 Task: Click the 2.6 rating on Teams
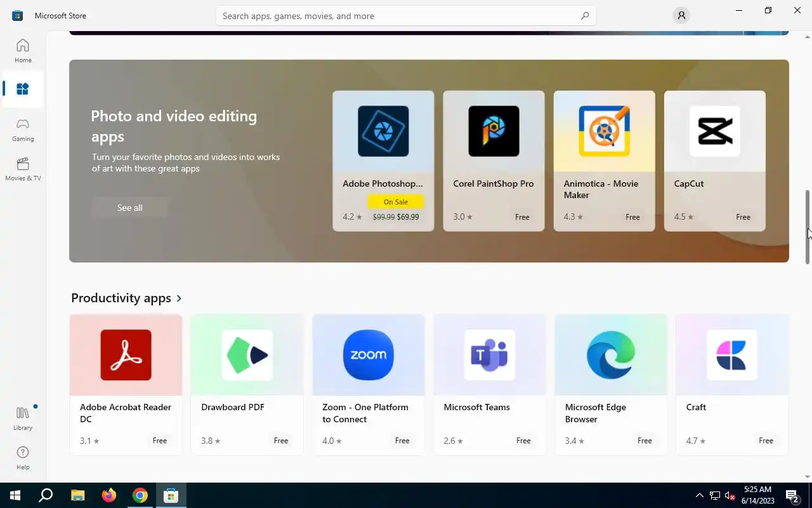click(x=454, y=441)
